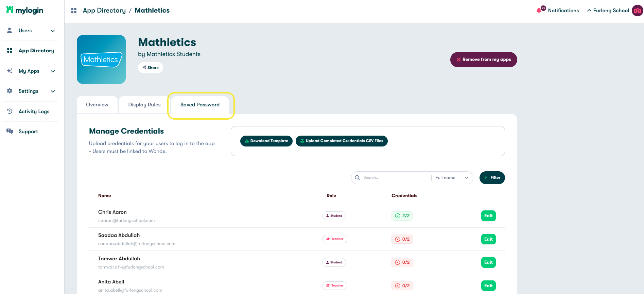Viewport: 644px width, 294px height.
Task: Click the name Saadaa Abdullah
Action: (x=119, y=235)
